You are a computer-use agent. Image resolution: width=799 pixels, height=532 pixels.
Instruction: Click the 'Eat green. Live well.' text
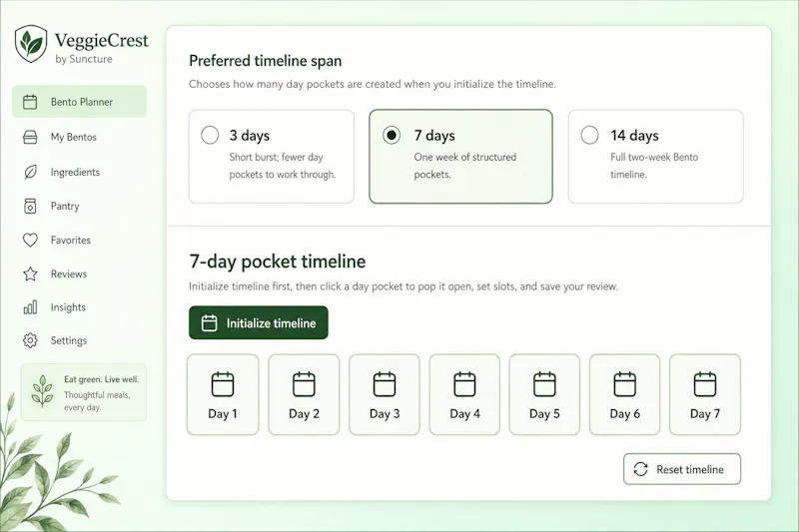[102, 379]
